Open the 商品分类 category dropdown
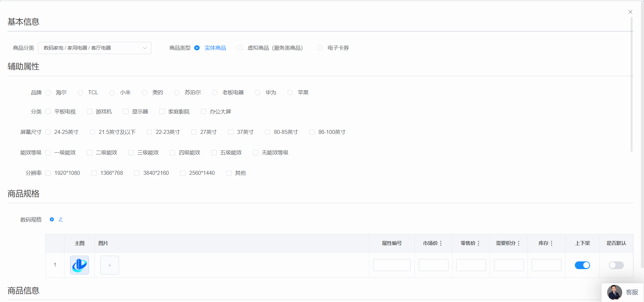 95,48
